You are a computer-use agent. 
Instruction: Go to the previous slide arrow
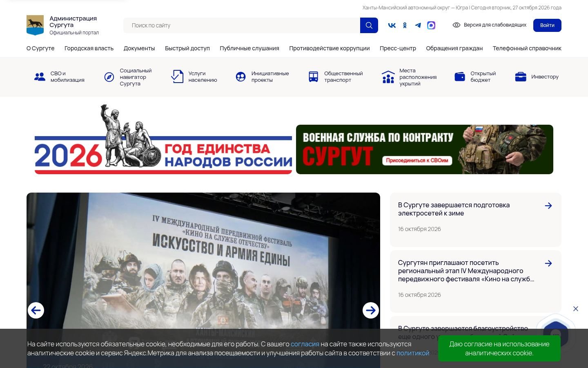[x=36, y=310]
